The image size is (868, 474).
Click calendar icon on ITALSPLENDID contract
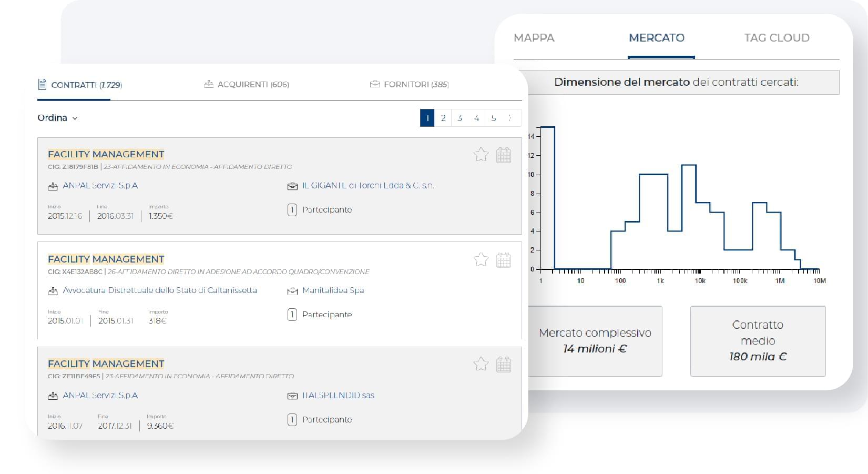coord(503,364)
